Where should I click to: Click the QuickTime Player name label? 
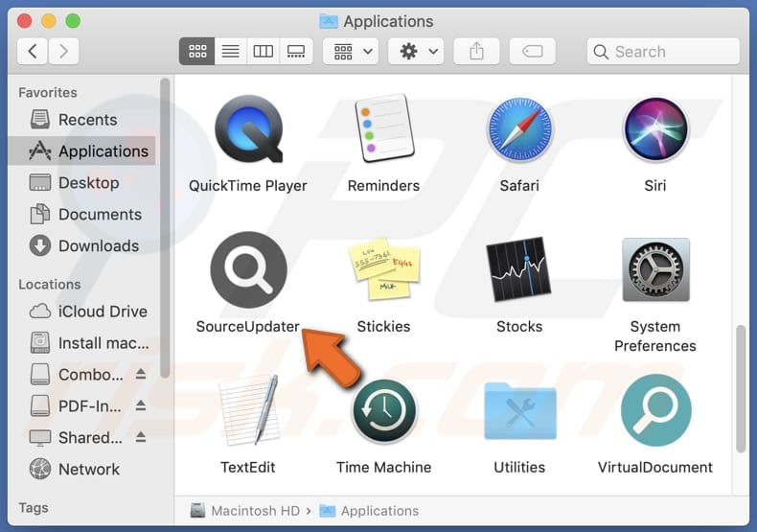click(x=247, y=186)
